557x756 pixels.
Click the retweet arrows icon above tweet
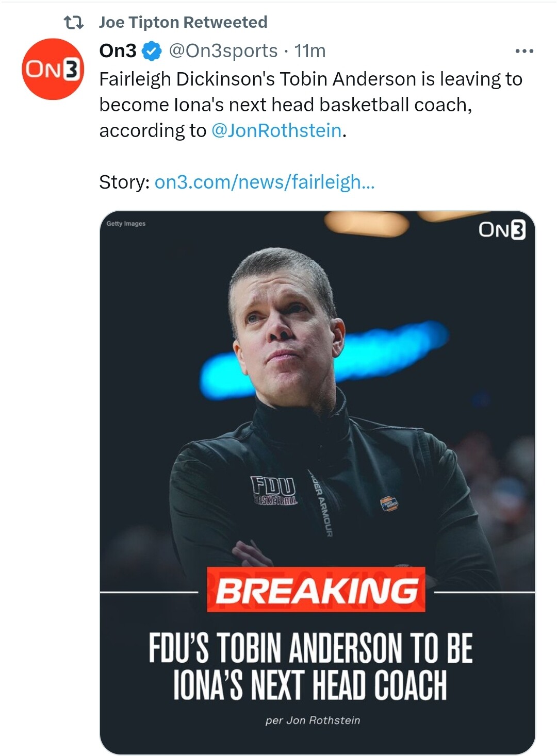[x=73, y=23]
